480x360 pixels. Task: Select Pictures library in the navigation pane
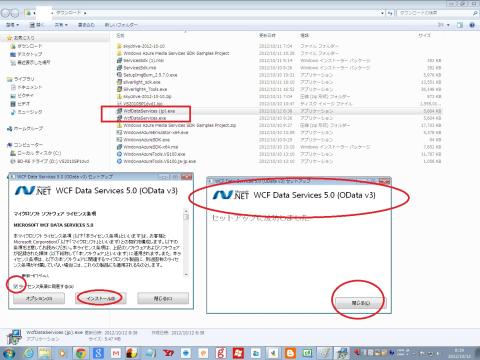(22, 95)
